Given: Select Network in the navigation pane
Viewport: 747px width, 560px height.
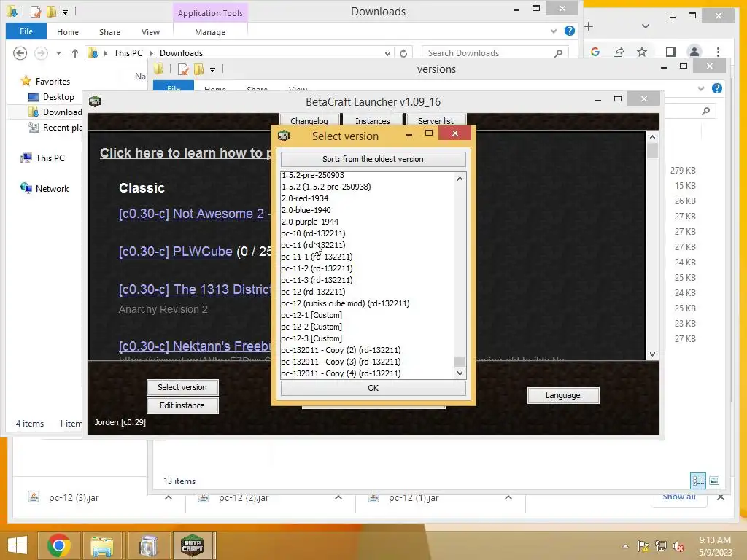Looking at the screenshot, I should (x=52, y=189).
